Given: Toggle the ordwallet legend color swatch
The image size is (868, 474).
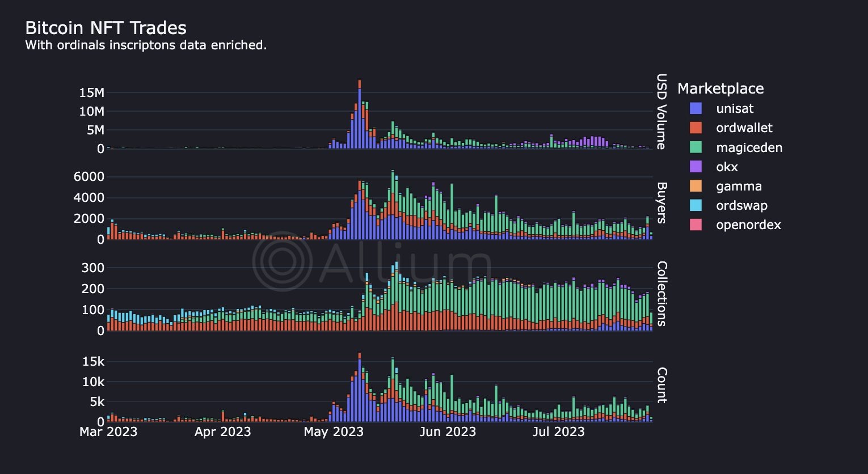Looking at the screenshot, I should click(x=696, y=128).
